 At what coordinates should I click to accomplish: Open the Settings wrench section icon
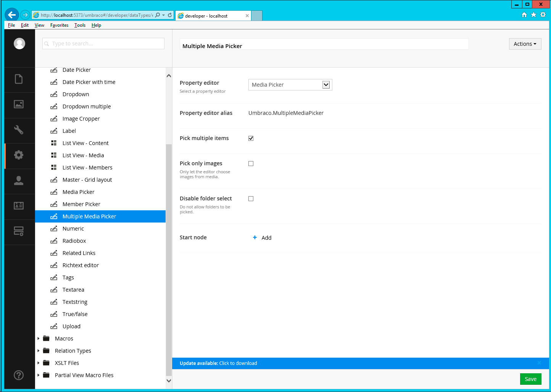click(19, 130)
